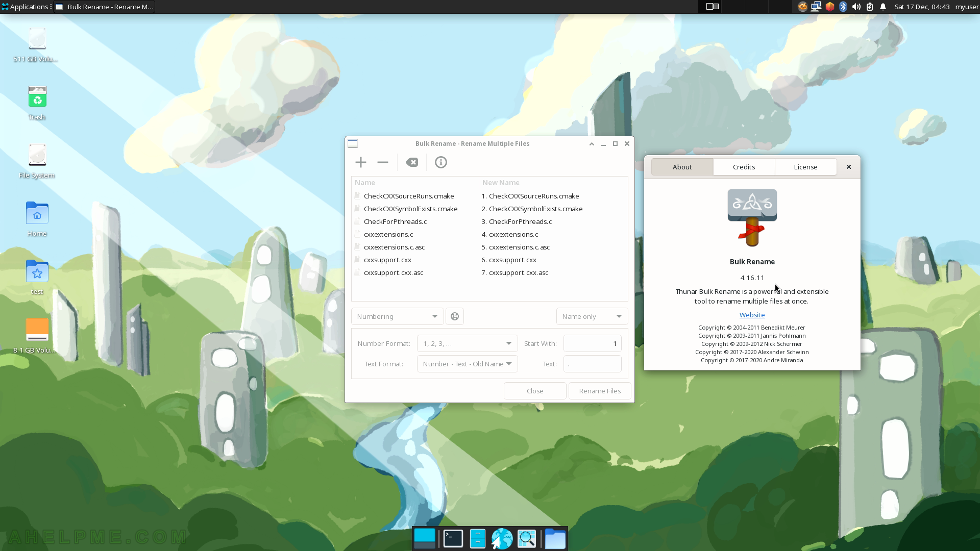
Task: Select file cxxextensions.c.asc
Action: [x=394, y=247]
